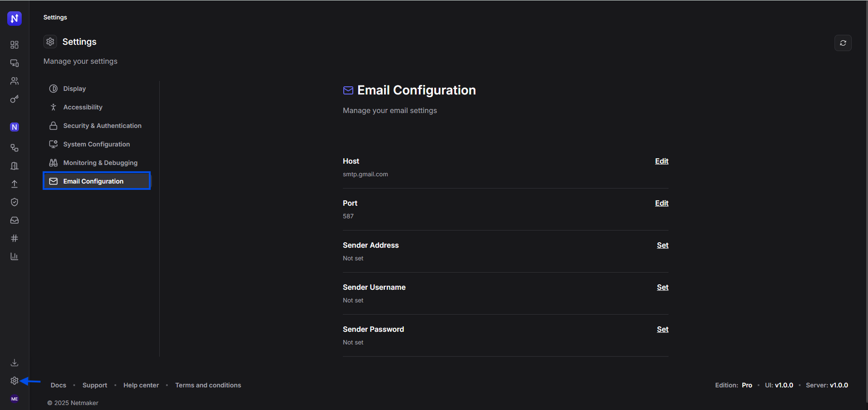Edit the Host value

(661, 161)
